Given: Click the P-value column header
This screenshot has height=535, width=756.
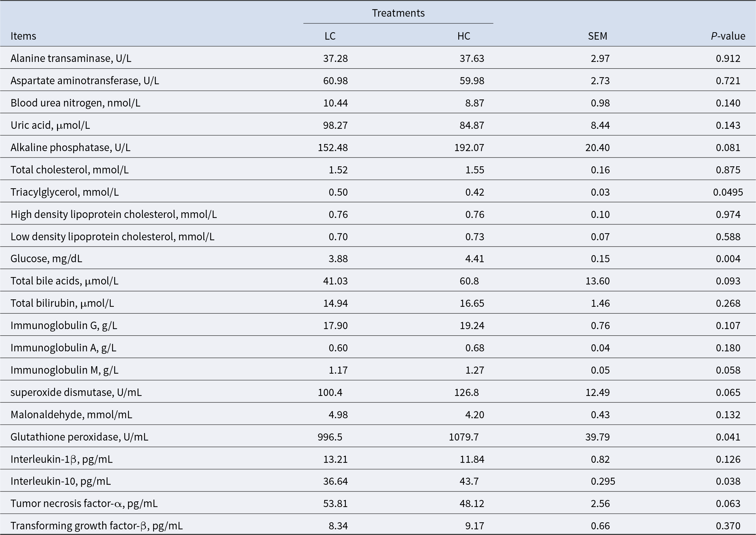Looking at the screenshot, I should pyautogui.click(x=728, y=36).
